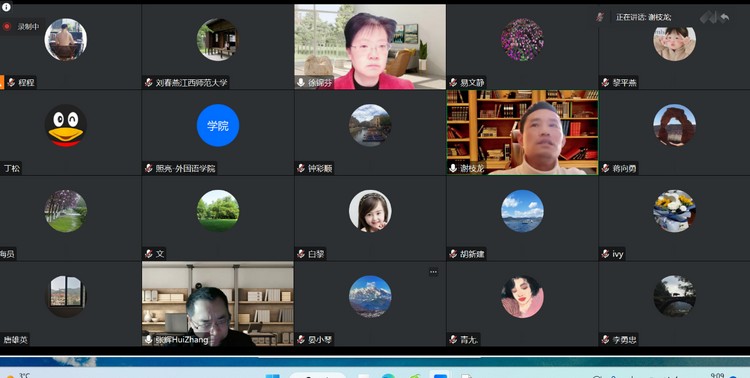This screenshot has width=750, height=378.
Task: Click the name label 丁松
Action: (x=12, y=168)
